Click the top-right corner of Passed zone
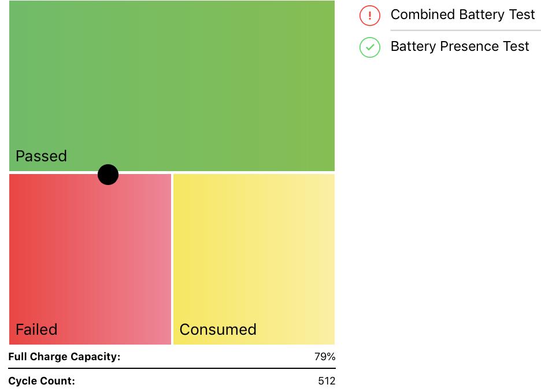The image size is (541, 392). tap(331, 5)
